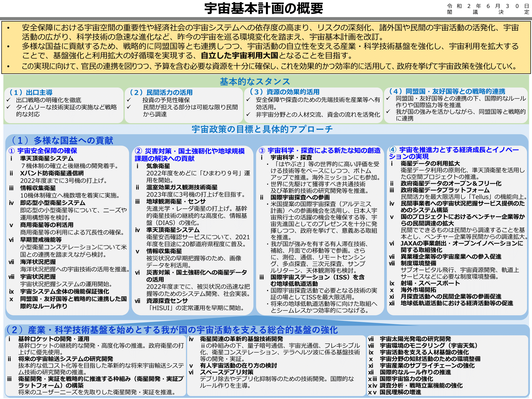
Task: Click the item 温室効果ガス観測技術衛星
Action: coord(182,187)
